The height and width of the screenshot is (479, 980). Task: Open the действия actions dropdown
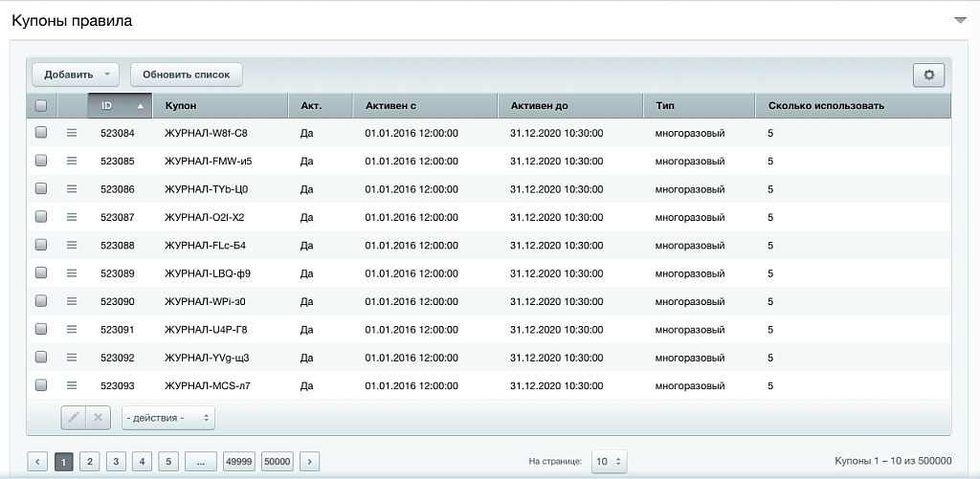click(x=168, y=418)
